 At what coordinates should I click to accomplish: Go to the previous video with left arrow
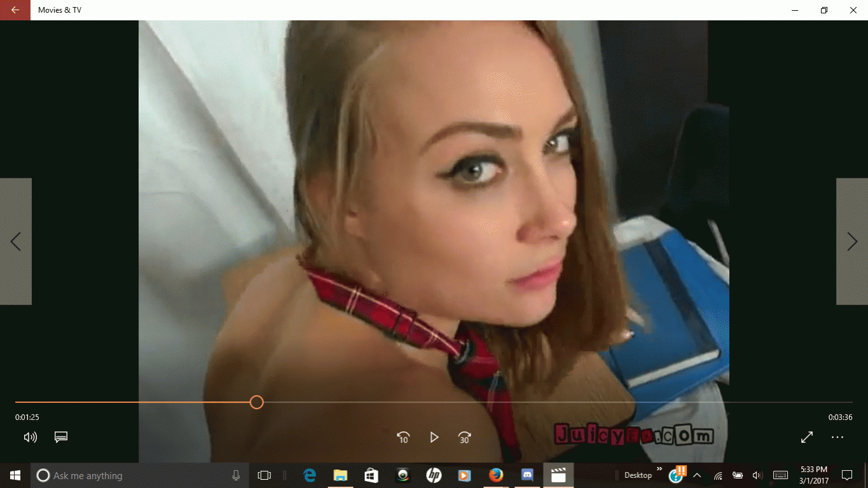point(16,242)
